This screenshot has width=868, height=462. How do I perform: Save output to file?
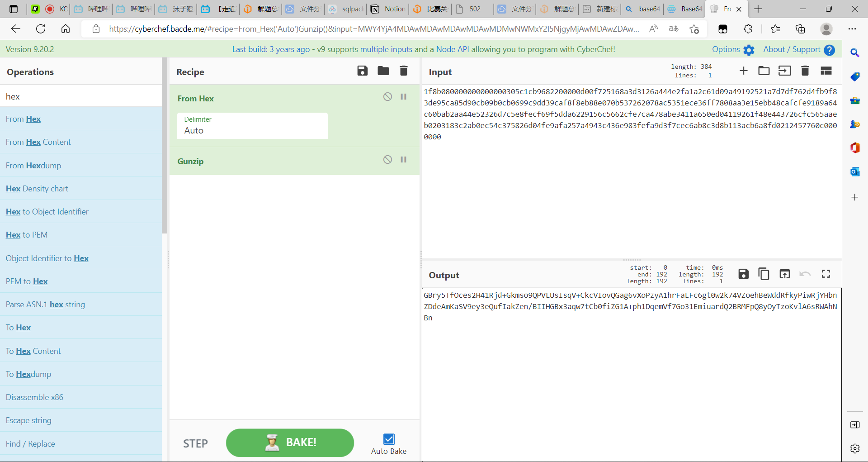[x=743, y=274]
